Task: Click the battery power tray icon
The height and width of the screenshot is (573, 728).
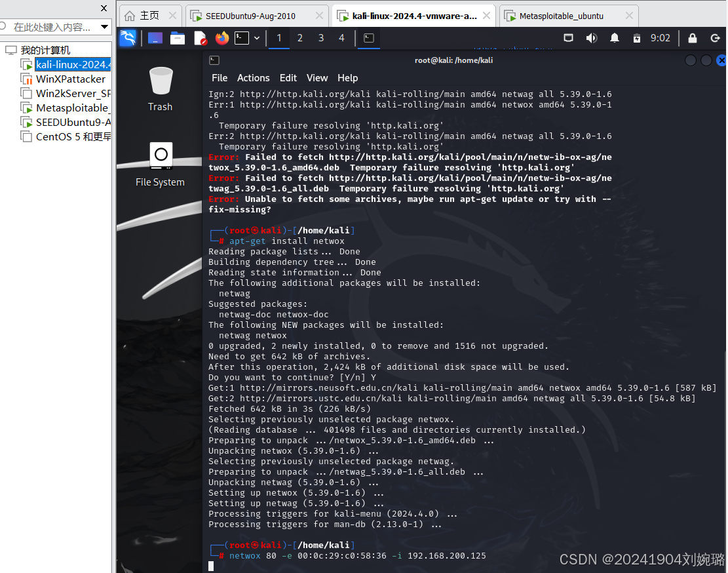Action: point(637,38)
